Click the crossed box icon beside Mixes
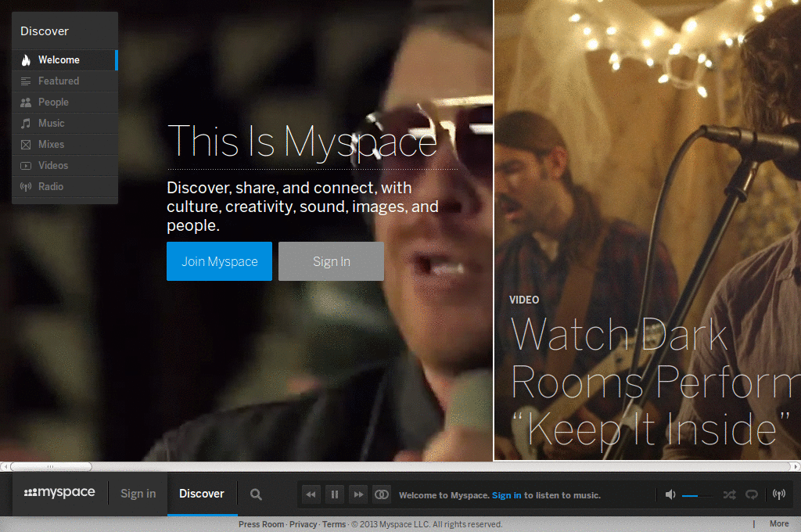Screen dimensions: 801x532 click(26, 145)
